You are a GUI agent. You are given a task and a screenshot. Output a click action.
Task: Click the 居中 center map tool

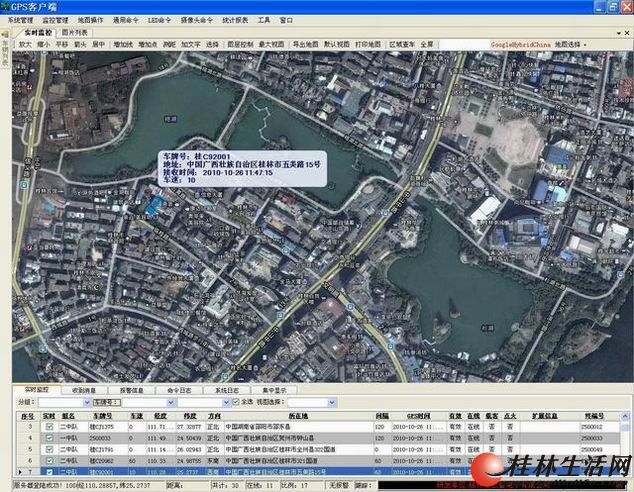coord(98,44)
